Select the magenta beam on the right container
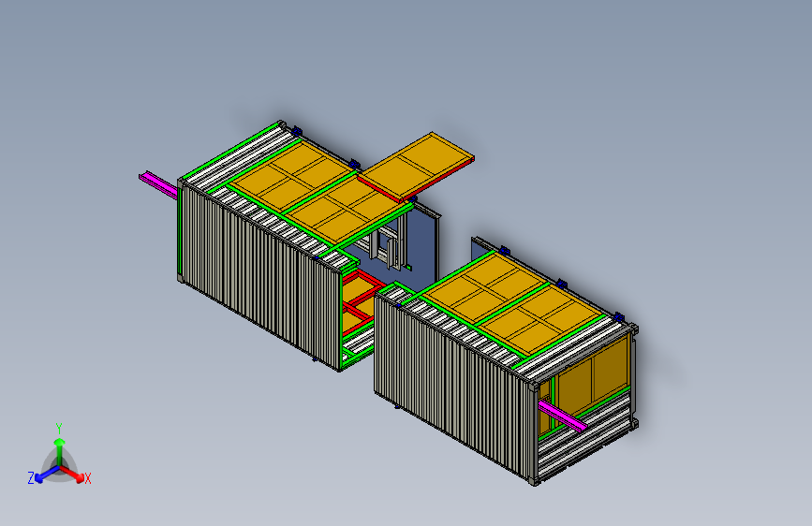812x526 pixels. [562, 416]
